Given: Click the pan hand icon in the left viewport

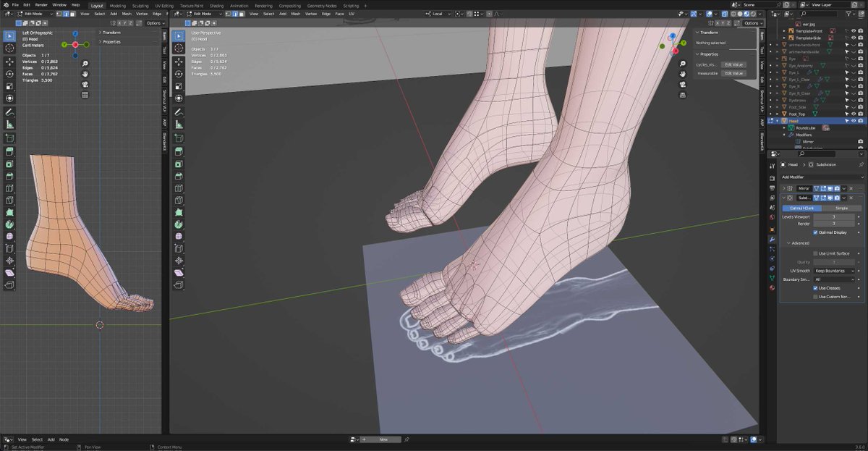Looking at the screenshot, I should point(85,74).
